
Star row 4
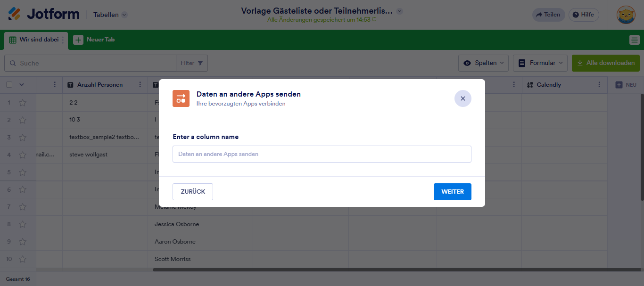(x=22, y=155)
